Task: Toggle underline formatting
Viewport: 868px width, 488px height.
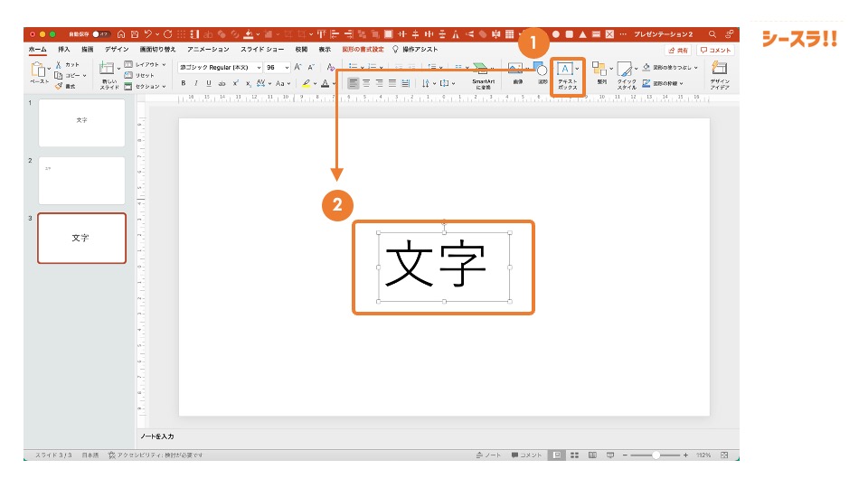Action: click(x=209, y=83)
